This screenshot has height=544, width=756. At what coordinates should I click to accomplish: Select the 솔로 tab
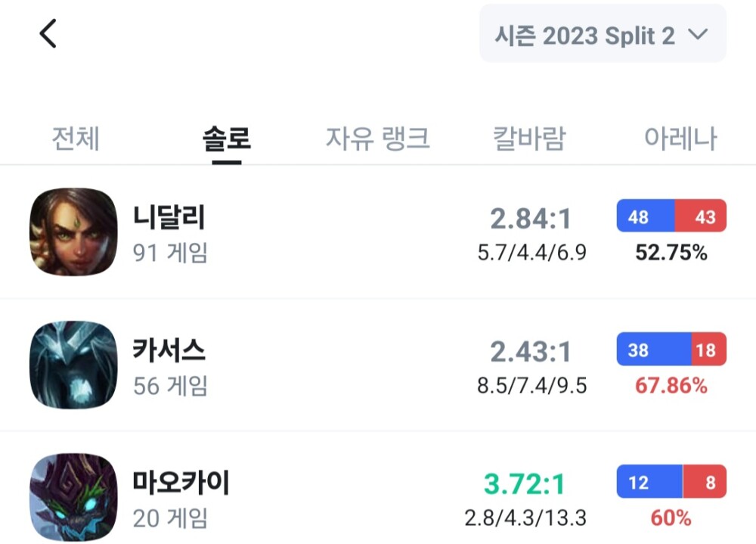[x=227, y=139]
